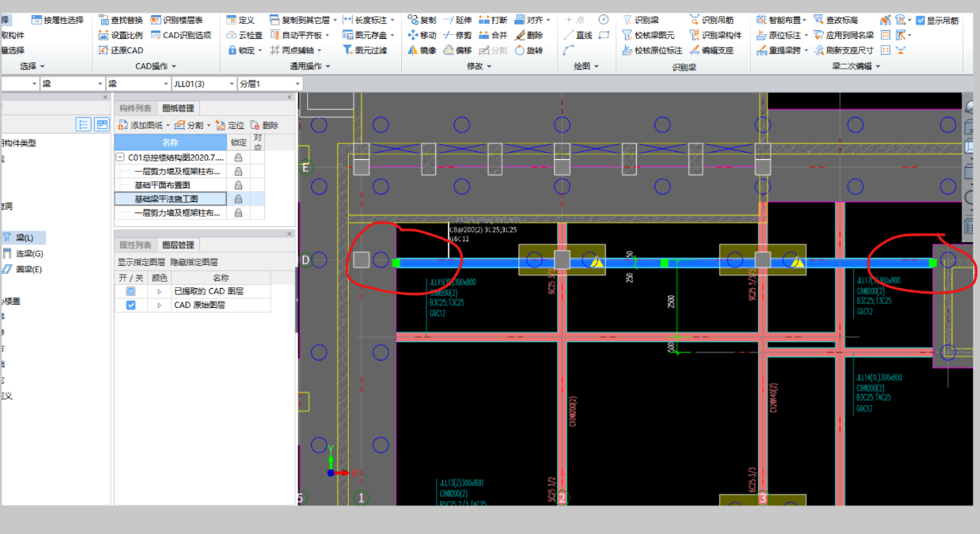Select 基础平面布置图 drawing row

[x=170, y=185]
